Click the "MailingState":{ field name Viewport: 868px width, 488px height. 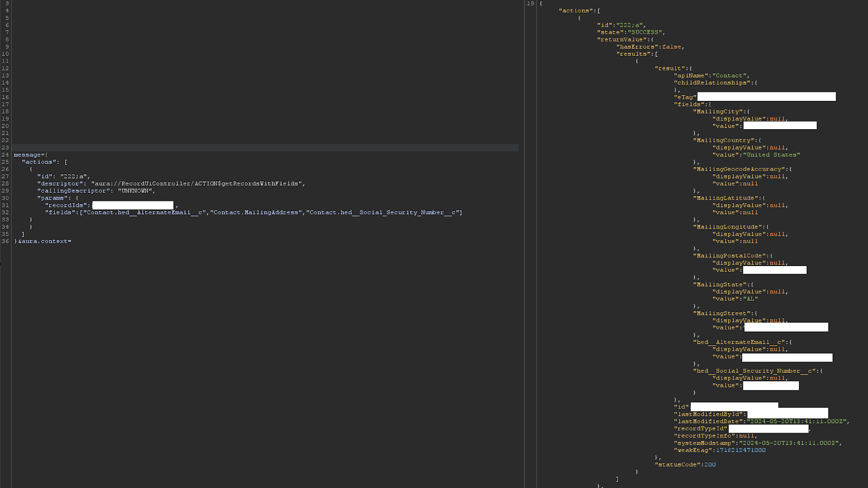723,284
